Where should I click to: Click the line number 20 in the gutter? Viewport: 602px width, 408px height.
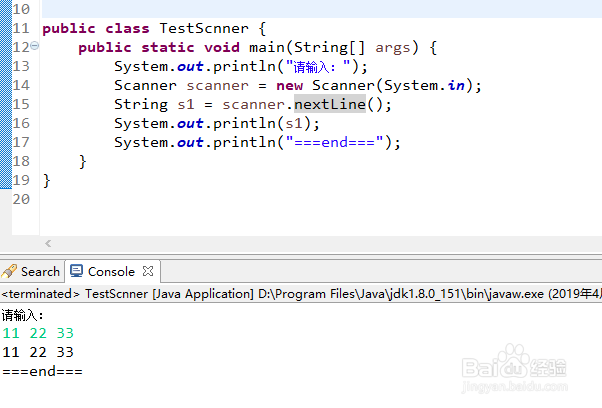pyautogui.click(x=21, y=199)
